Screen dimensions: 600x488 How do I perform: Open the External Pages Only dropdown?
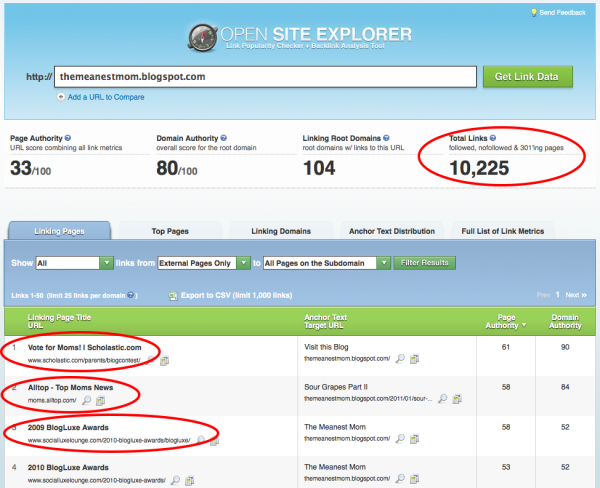tap(204, 263)
